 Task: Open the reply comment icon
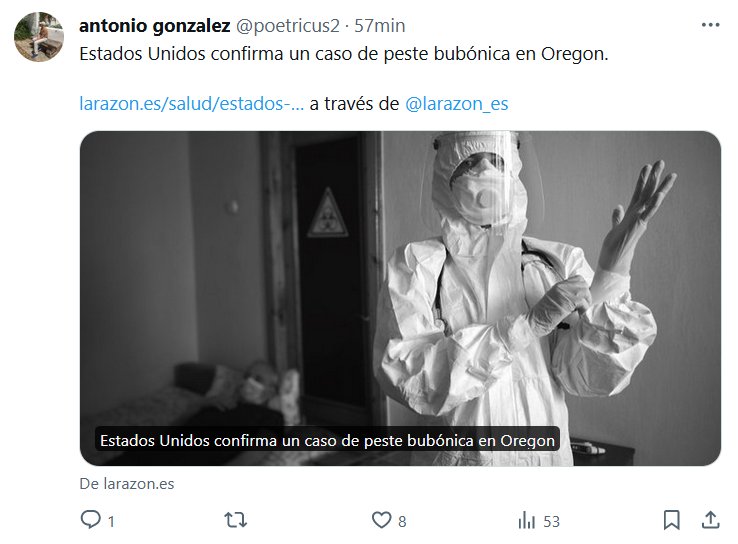[90, 520]
